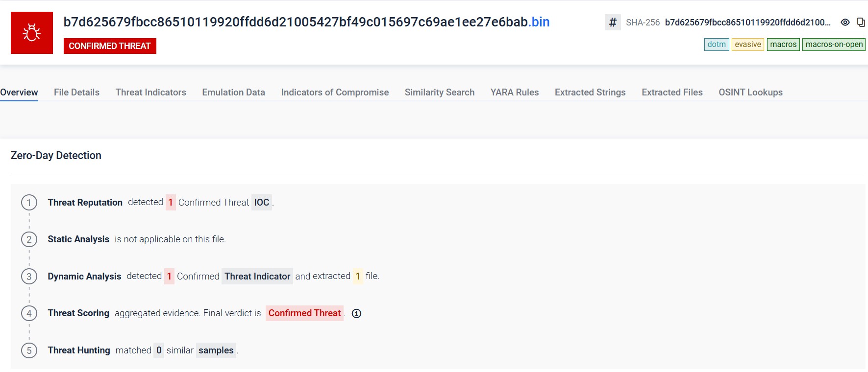This screenshot has height=372, width=868.
Task: Click info icon beside Confirmed Threat verdict
Action: (x=357, y=314)
